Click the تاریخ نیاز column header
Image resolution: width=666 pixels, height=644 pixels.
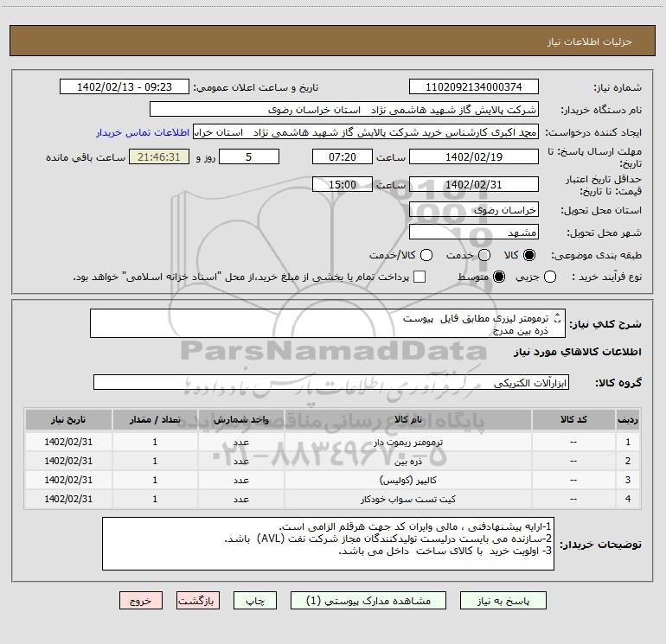(68, 419)
